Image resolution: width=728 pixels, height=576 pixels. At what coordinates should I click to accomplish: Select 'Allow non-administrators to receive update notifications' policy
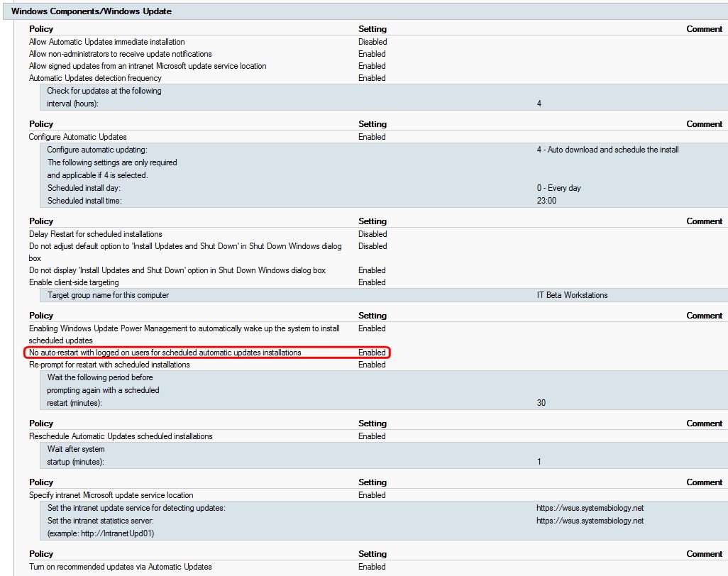pyautogui.click(x=120, y=54)
